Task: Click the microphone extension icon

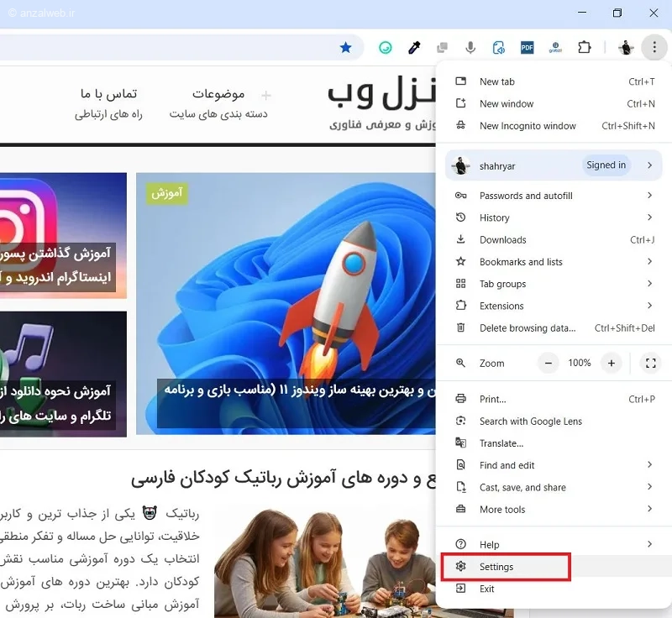Action: 470,48
